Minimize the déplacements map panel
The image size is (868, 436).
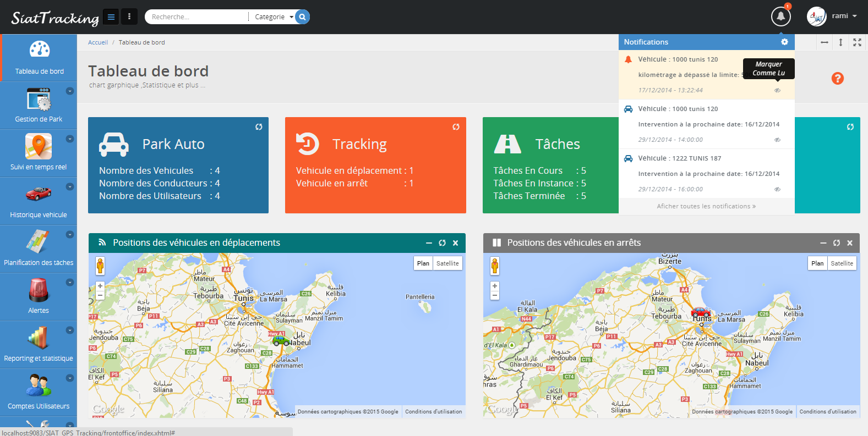pyautogui.click(x=429, y=243)
